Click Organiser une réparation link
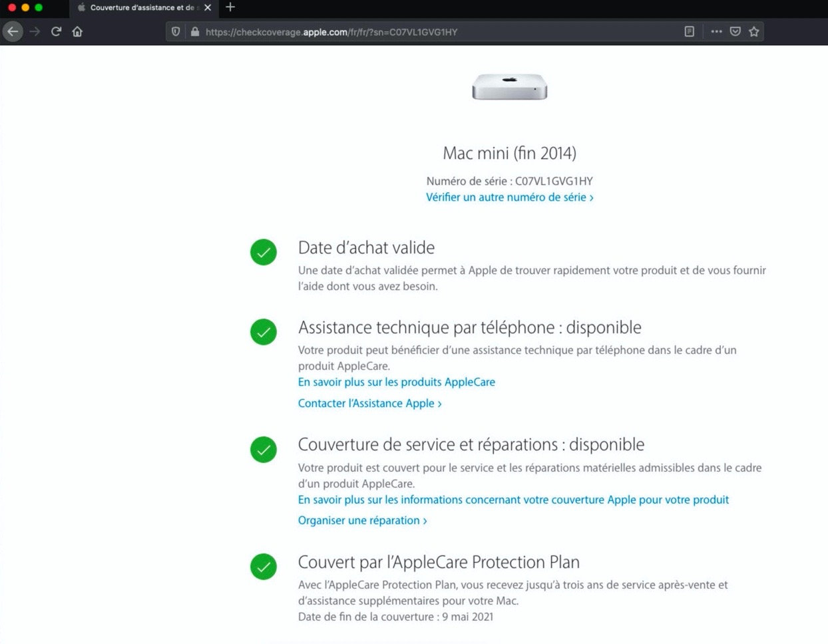This screenshot has width=828, height=644. pos(363,520)
